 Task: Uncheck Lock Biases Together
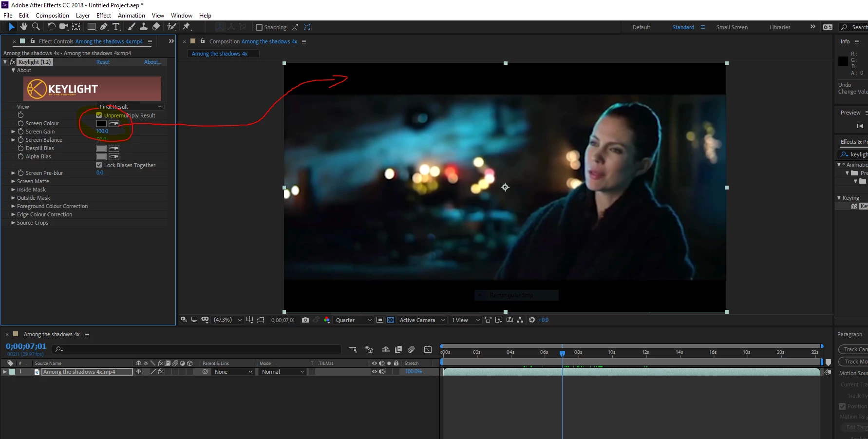tap(99, 165)
